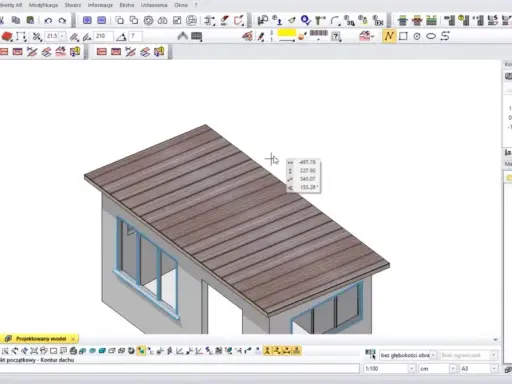The width and height of the screenshot is (512, 384).
Task: Select the rounded corner fillet tool
Action: [x=335, y=20]
